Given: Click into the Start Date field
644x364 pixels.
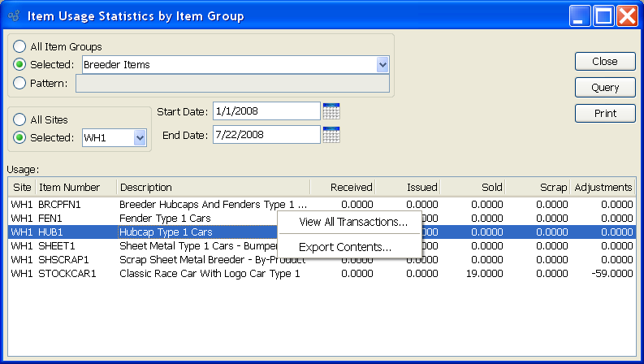Looking at the screenshot, I should pos(266,110).
